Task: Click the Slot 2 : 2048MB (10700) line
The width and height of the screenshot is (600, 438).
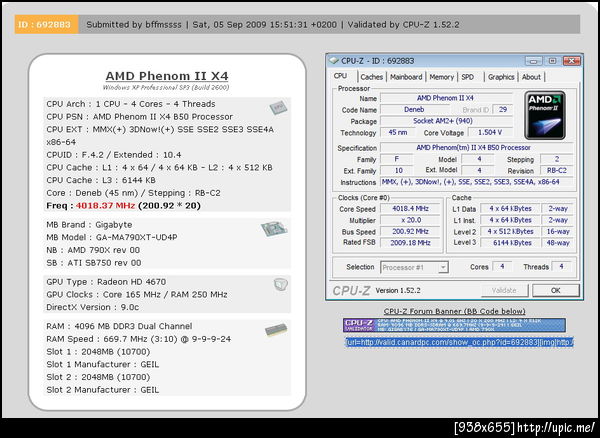Action: tap(98, 377)
